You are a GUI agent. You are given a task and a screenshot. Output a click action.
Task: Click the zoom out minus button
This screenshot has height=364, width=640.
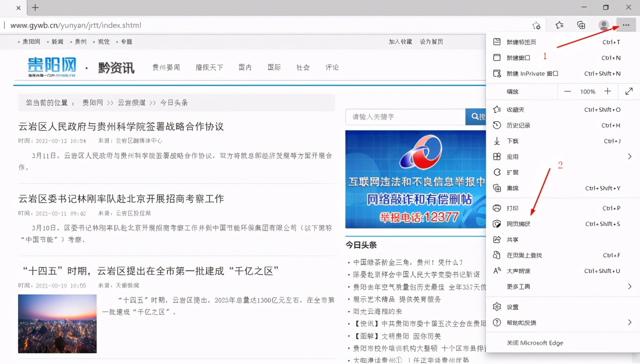pyautogui.click(x=567, y=92)
